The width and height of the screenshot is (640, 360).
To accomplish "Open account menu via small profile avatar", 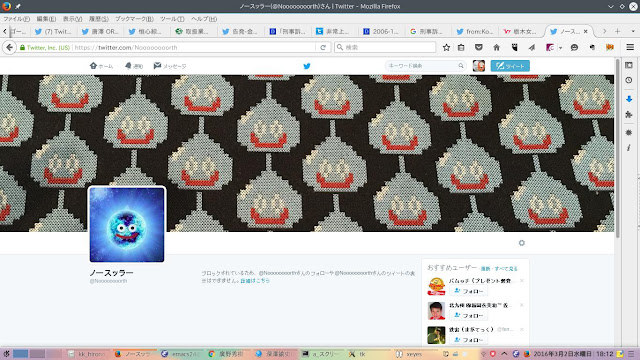I will coord(479,66).
